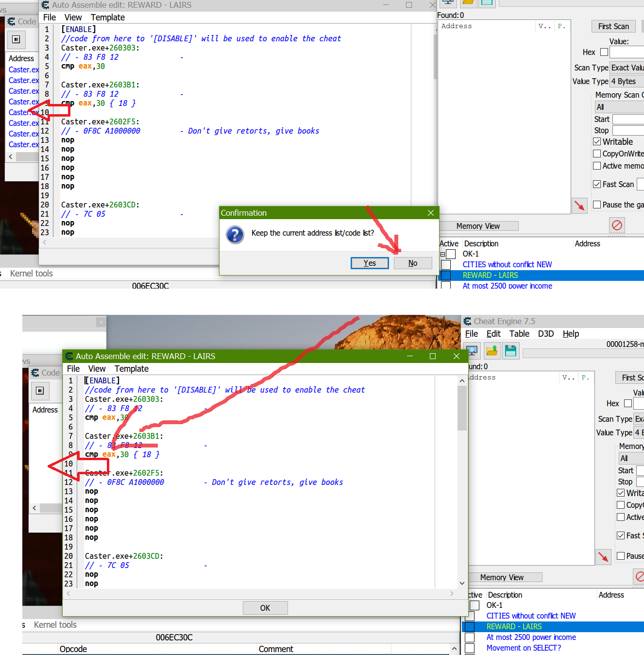644x655 pixels.
Task: Open the Value Type '4 Bytes' dropdown
Action: [627, 81]
